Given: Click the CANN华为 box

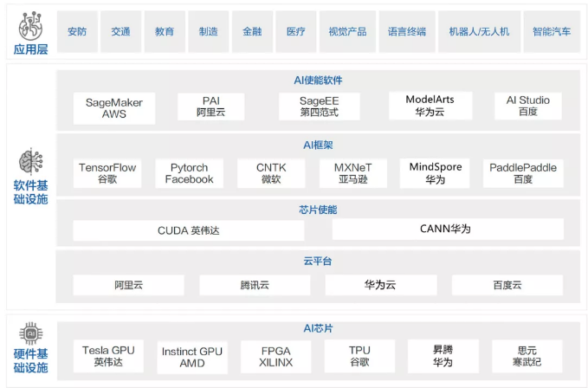Looking at the screenshot, I should pyautogui.click(x=448, y=229).
